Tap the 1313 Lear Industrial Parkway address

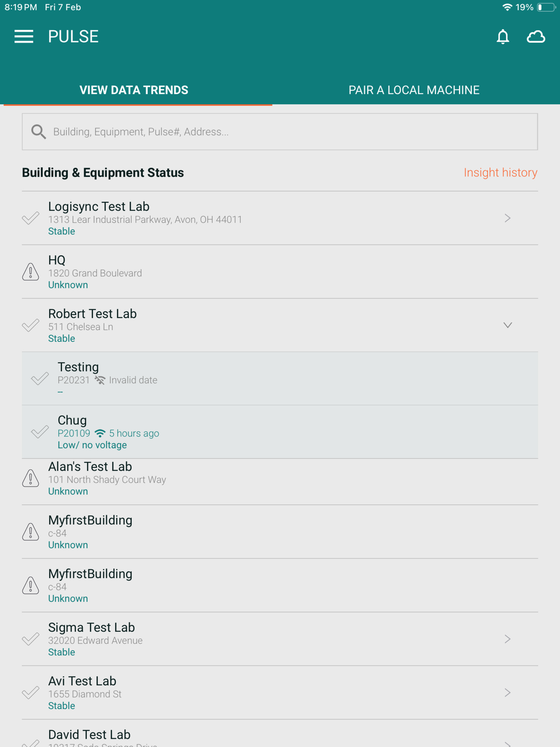tap(145, 220)
